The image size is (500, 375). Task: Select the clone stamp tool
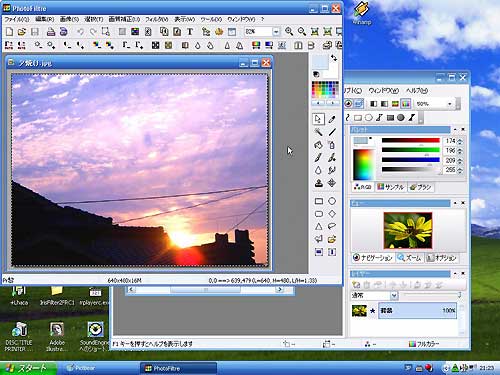point(318,183)
